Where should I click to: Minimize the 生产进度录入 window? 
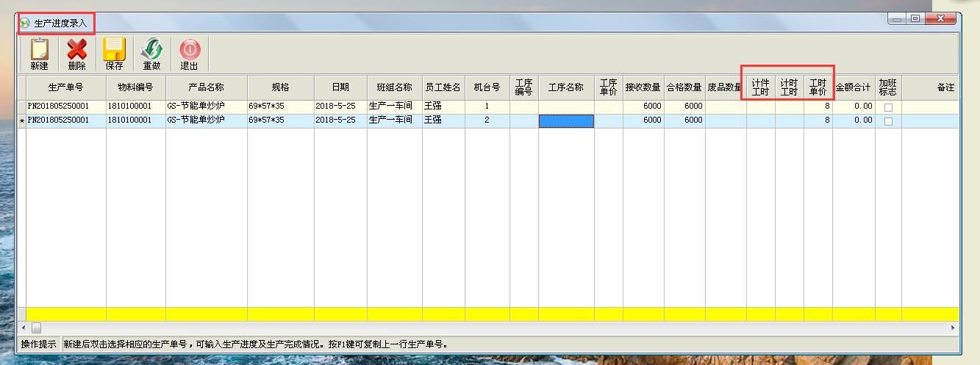pyautogui.click(x=898, y=18)
